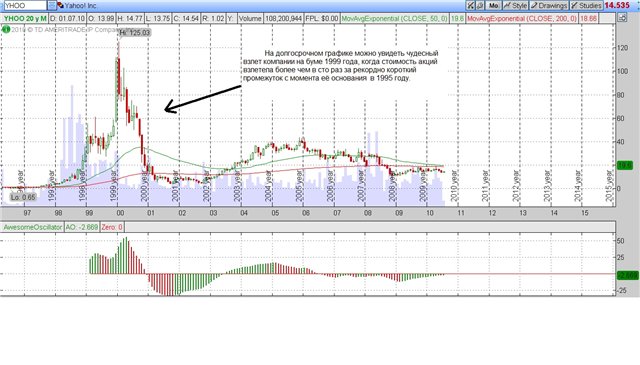Click the scissors tool icon in the top toolbar
The image size is (640, 365).
(x=471, y=6)
